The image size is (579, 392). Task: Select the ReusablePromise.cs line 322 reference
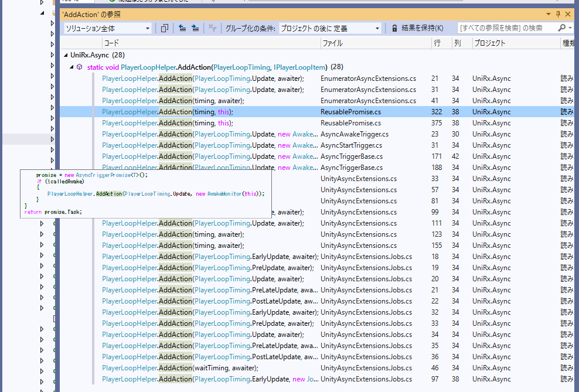click(317, 112)
